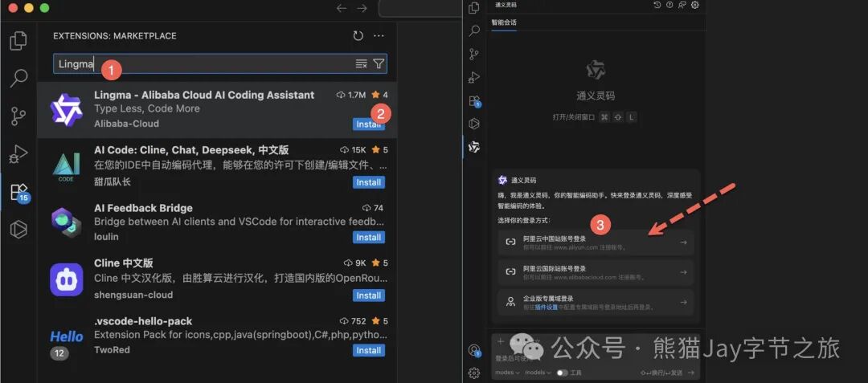Click 'EXTENSIONS: MARKETPLACE' panel header
The width and height of the screenshot is (868, 383).
(115, 36)
